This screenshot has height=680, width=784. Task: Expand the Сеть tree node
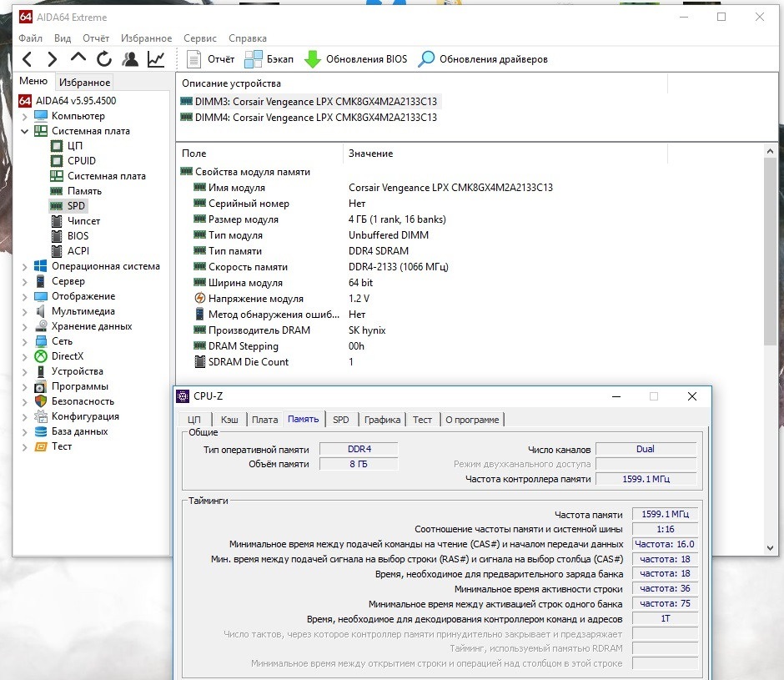click(x=24, y=342)
